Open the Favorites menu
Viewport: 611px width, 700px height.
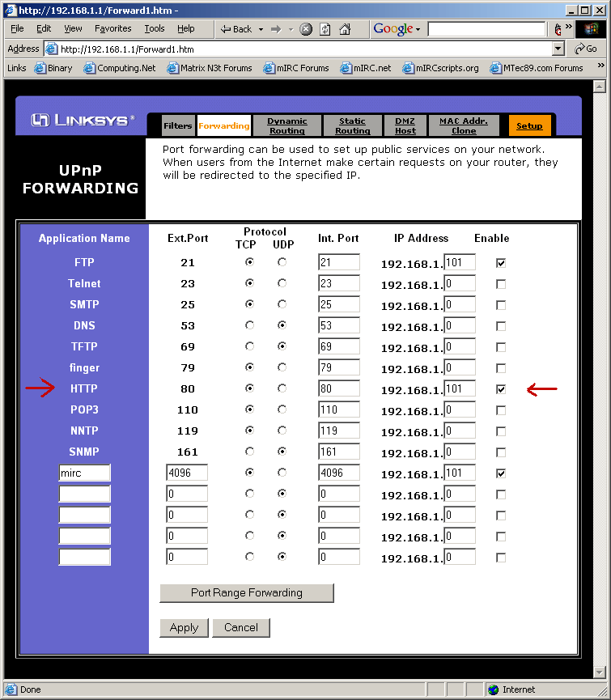(x=113, y=28)
